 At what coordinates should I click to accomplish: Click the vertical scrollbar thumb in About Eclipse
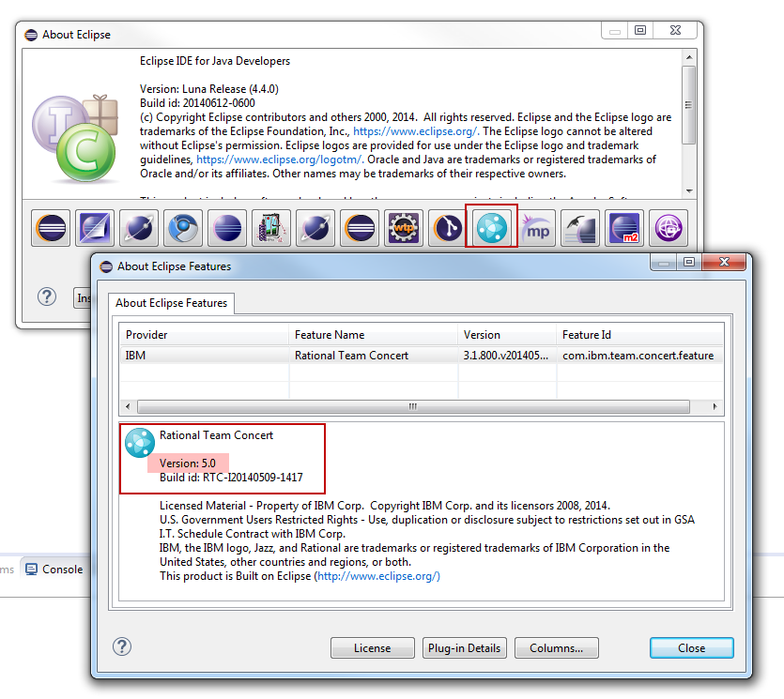tap(689, 105)
